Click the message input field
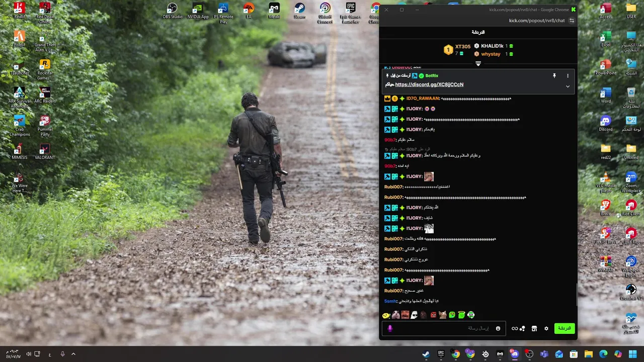The image size is (644, 362). click(445, 328)
